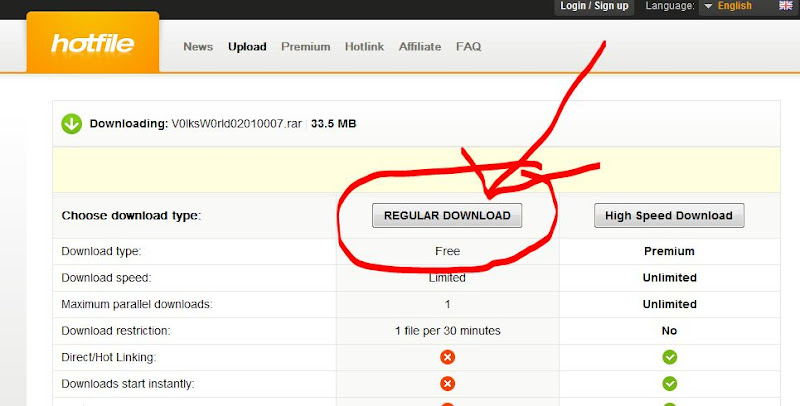The height and width of the screenshot is (406, 800).
Task: Open the News page
Action: [x=198, y=46]
